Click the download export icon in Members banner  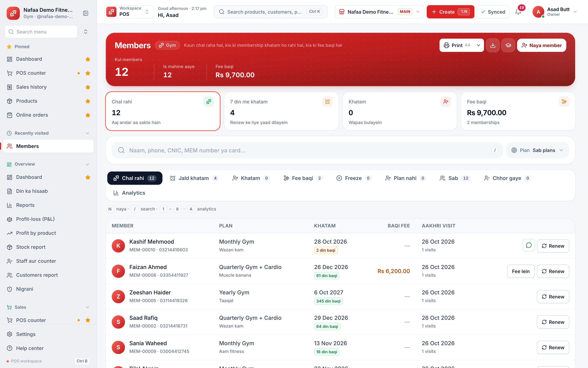492,45
